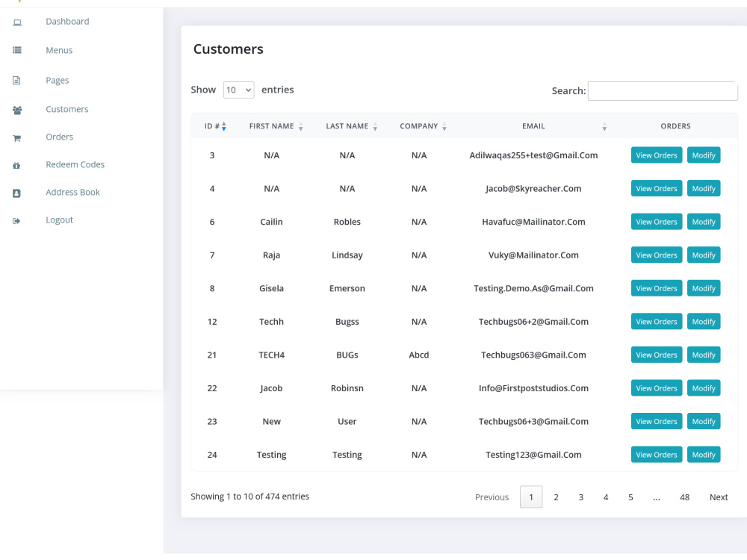
Task: Click the Logout exit icon
Action: [x=16, y=221]
